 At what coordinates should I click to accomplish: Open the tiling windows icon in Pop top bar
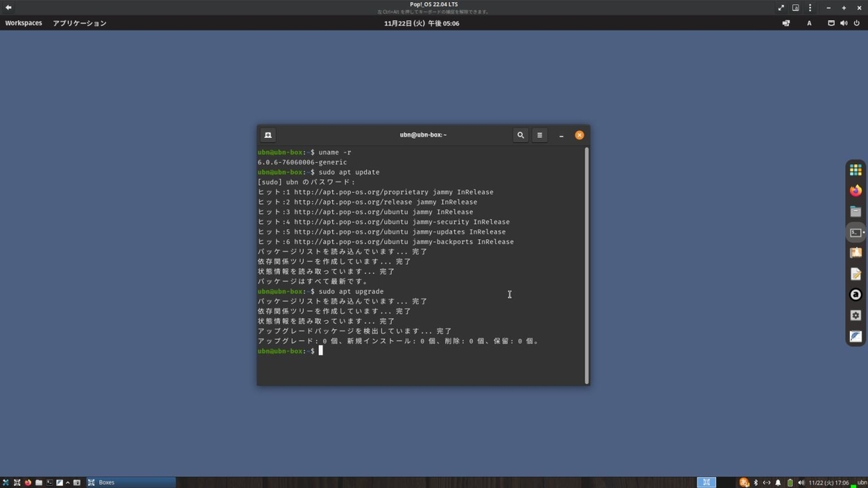tap(786, 23)
